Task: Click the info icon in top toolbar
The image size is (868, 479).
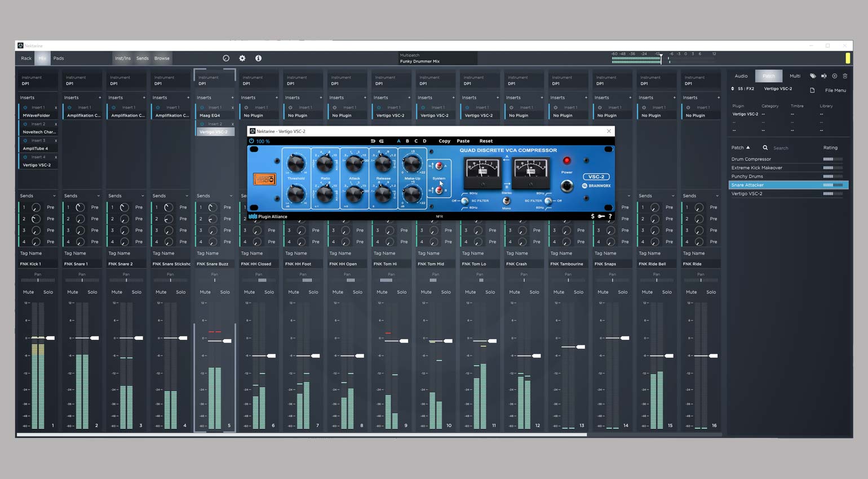Action: point(258,58)
